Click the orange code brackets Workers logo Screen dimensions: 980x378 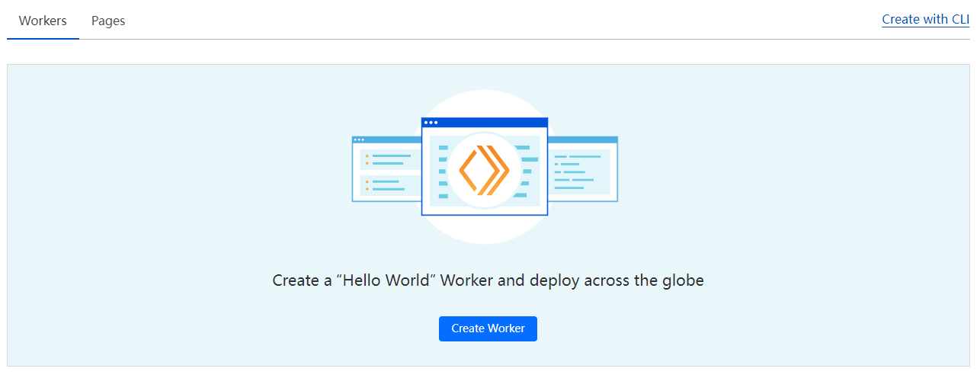tap(485, 170)
